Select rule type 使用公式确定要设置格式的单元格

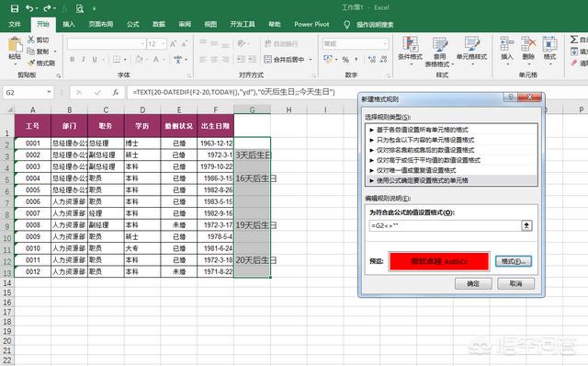(x=451, y=180)
